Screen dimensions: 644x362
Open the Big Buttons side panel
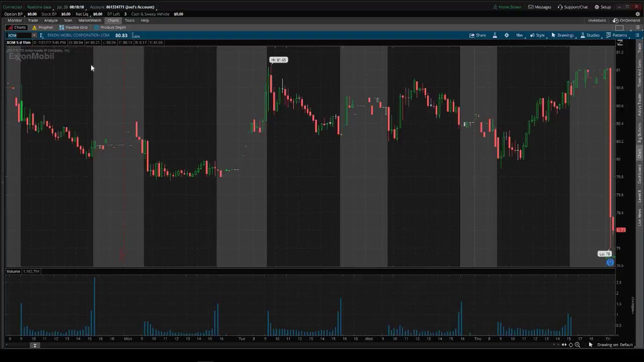point(639,133)
